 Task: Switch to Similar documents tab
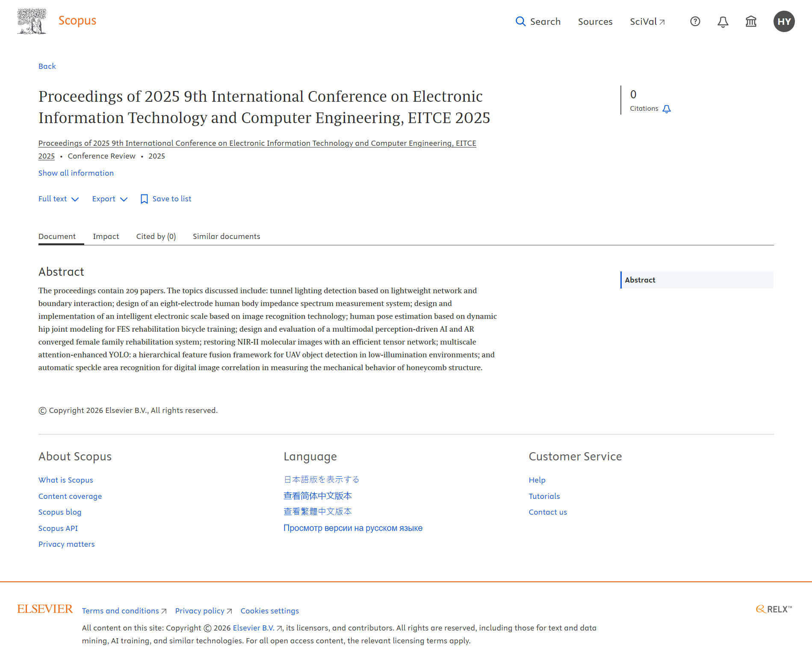[x=226, y=236]
